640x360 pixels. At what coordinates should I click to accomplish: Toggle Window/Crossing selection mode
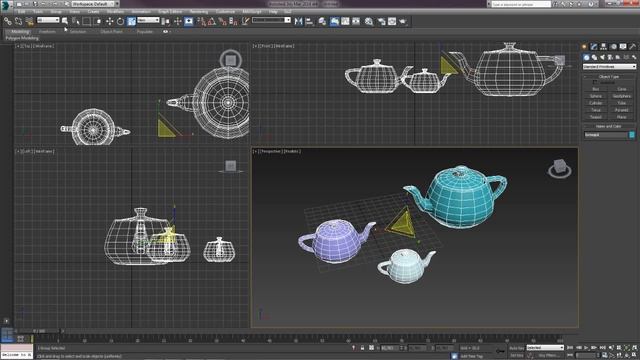tap(97, 21)
